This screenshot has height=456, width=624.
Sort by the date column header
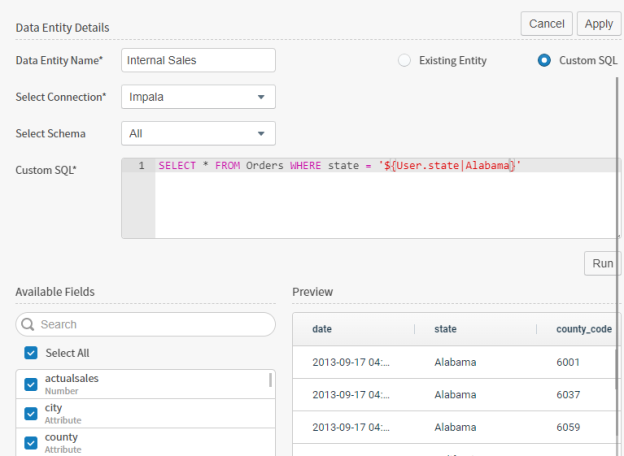tap(323, 329)
